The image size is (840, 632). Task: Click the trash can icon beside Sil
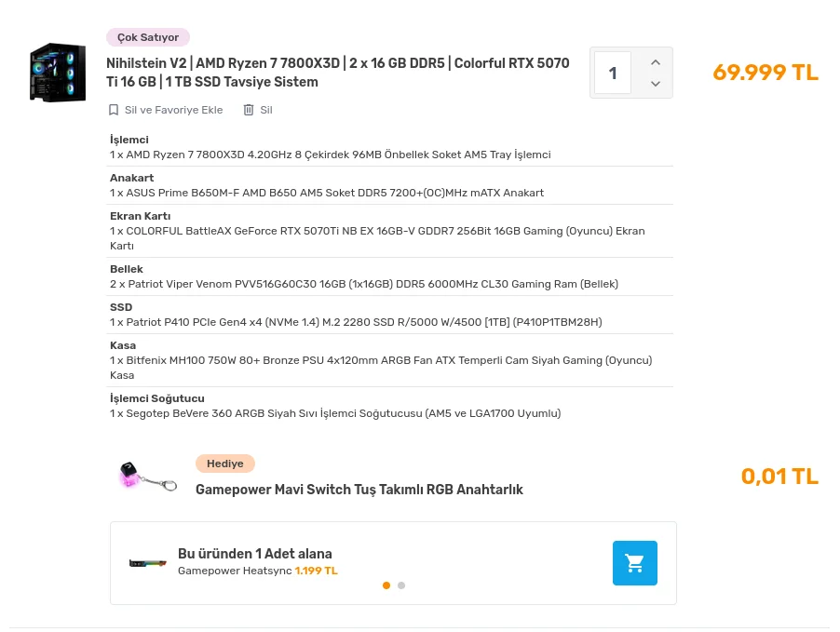[x=249, y=110]
